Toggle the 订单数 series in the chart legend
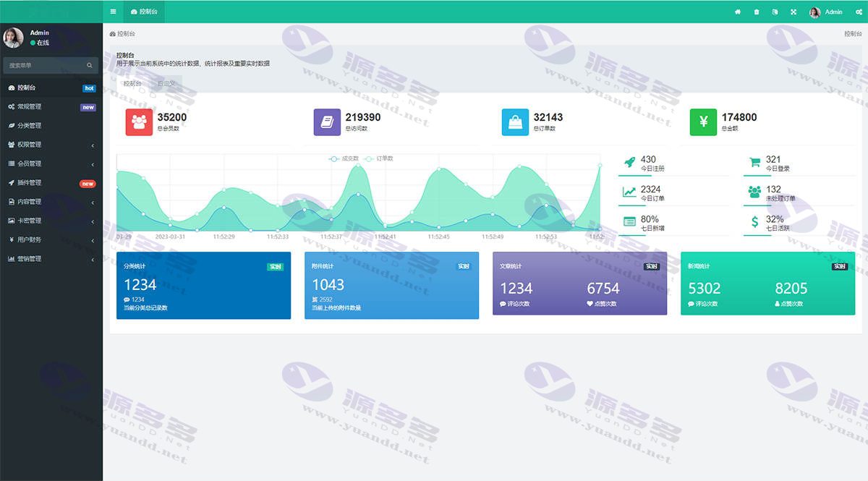This screenshot has width=868, height=481. point(378,158)
